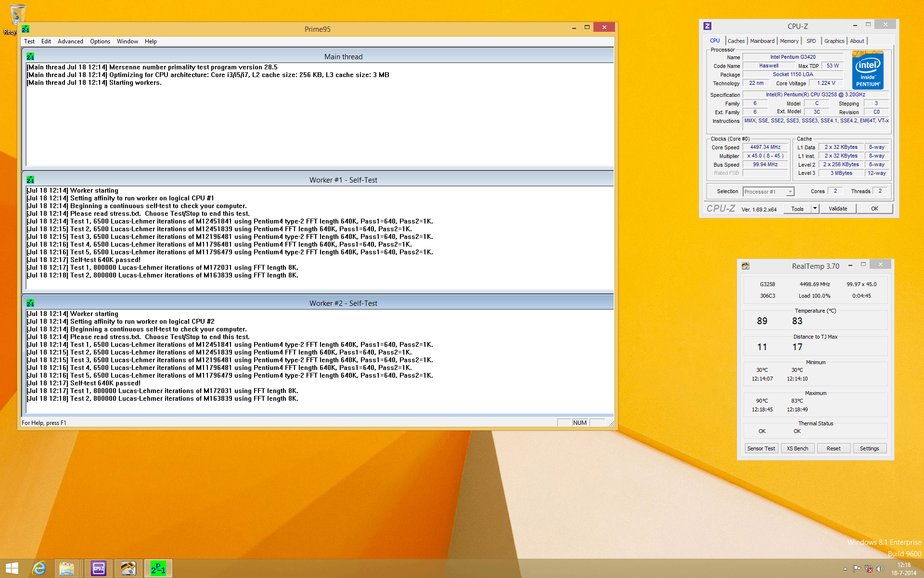Click Worker #1 window icon
This screenshot has height=578, width=924.
30,180
